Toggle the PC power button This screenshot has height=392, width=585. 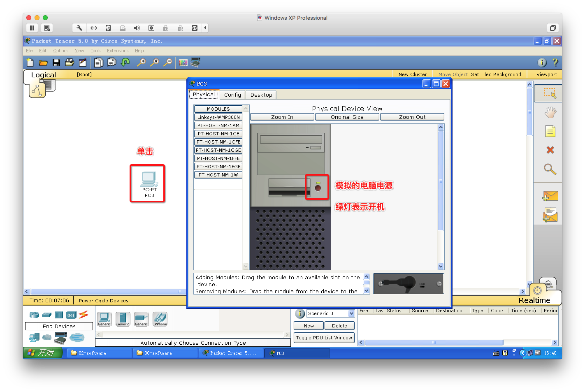318,188
